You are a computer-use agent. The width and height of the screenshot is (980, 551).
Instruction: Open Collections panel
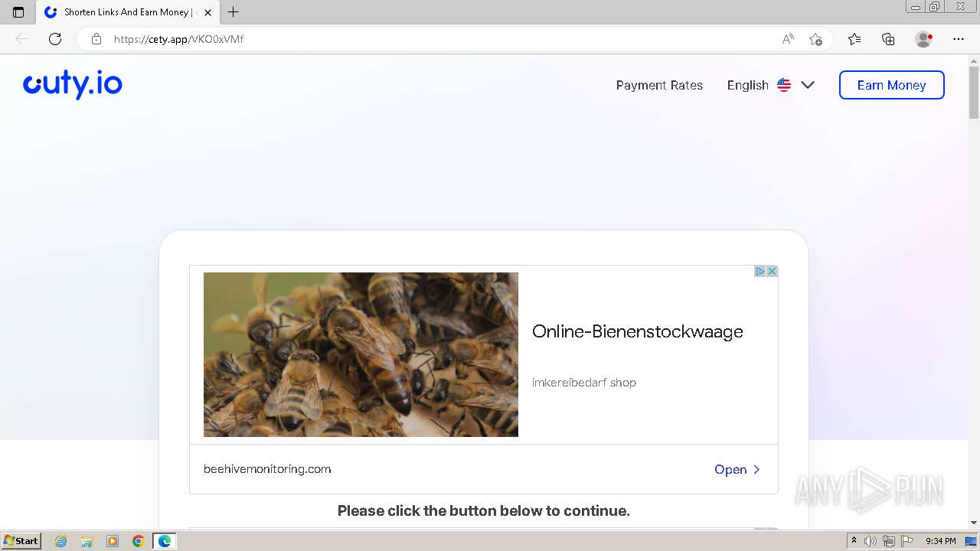(x=888, y=39)
